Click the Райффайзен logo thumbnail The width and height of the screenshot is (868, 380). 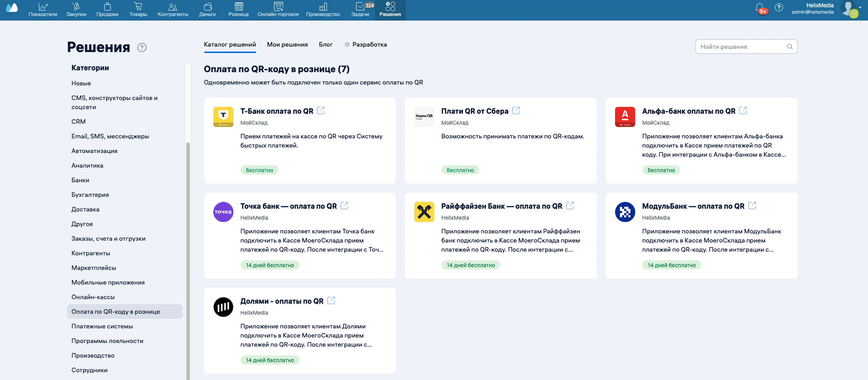pos(424,212)
